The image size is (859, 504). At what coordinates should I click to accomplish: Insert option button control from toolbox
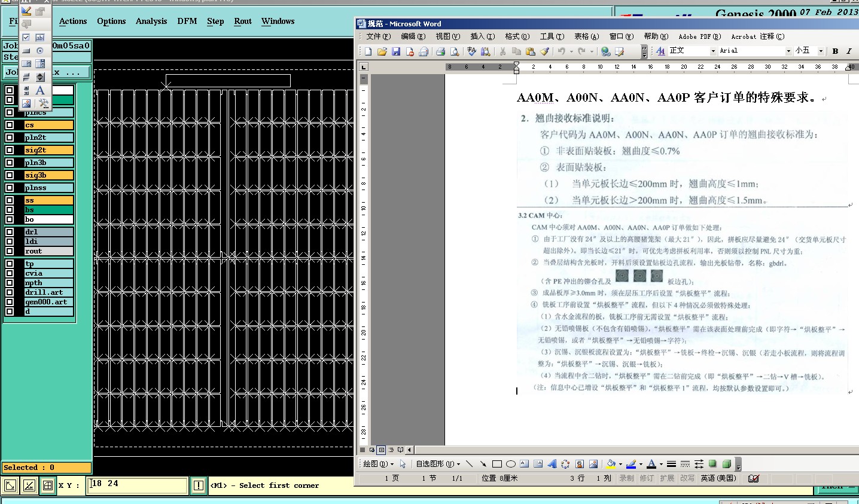pyautogui.click(x=40, y=50)
